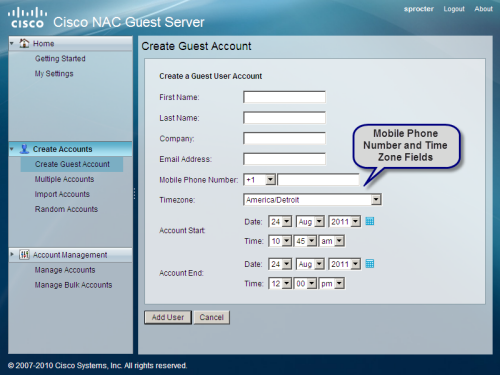Open Account End month dropdown
Viewport: 500px width, 375px height.
(310, 264)
